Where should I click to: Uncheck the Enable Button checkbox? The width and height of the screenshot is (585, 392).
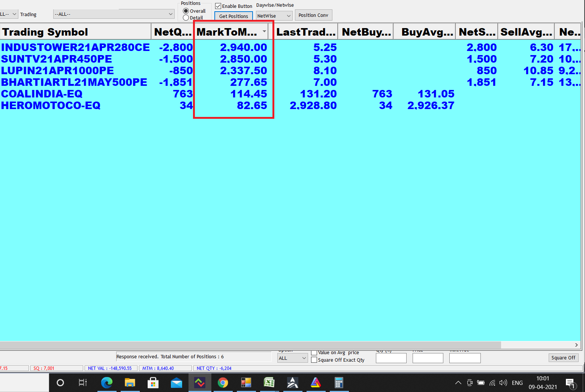click(x=218, y=6)
